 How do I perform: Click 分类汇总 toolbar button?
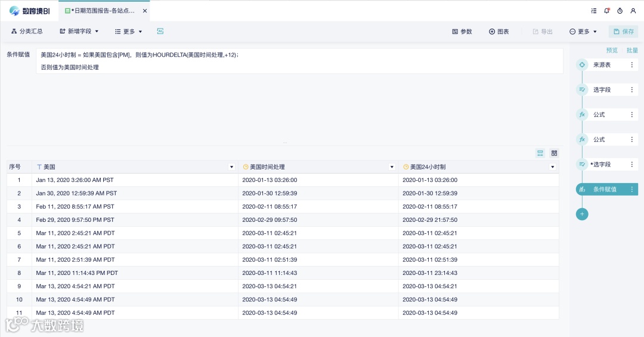pos(27,31)
